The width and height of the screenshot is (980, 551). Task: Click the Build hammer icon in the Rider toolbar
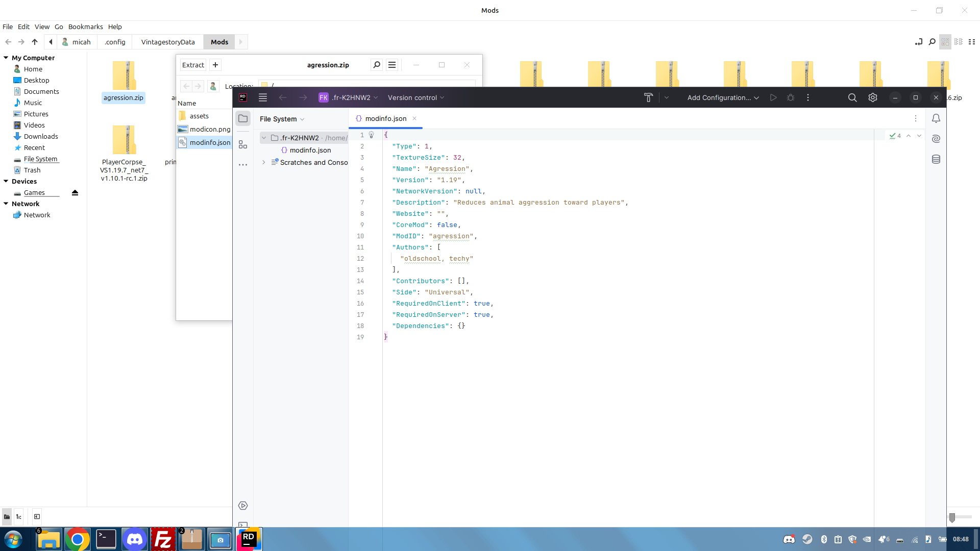648,97
